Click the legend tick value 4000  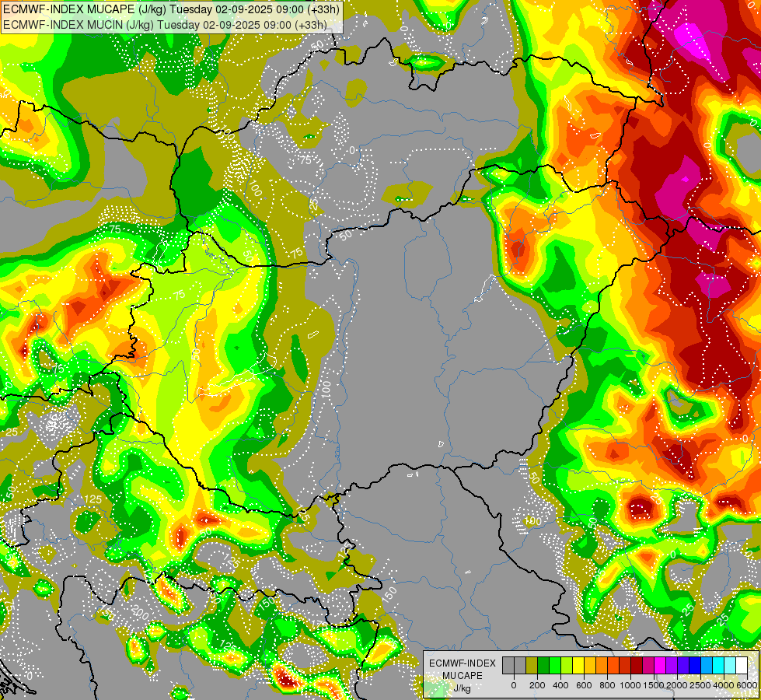tap(724, 685)
